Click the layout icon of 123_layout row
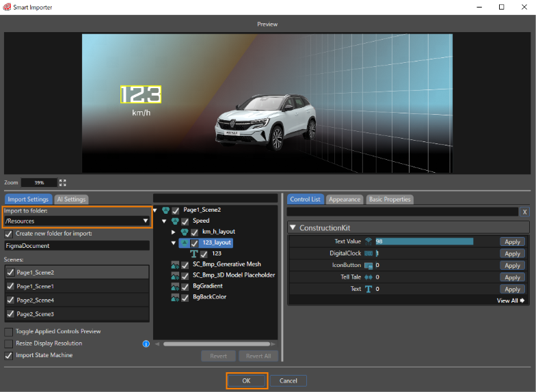This screenshot has height=392, width=536. [x=185, y=243]
